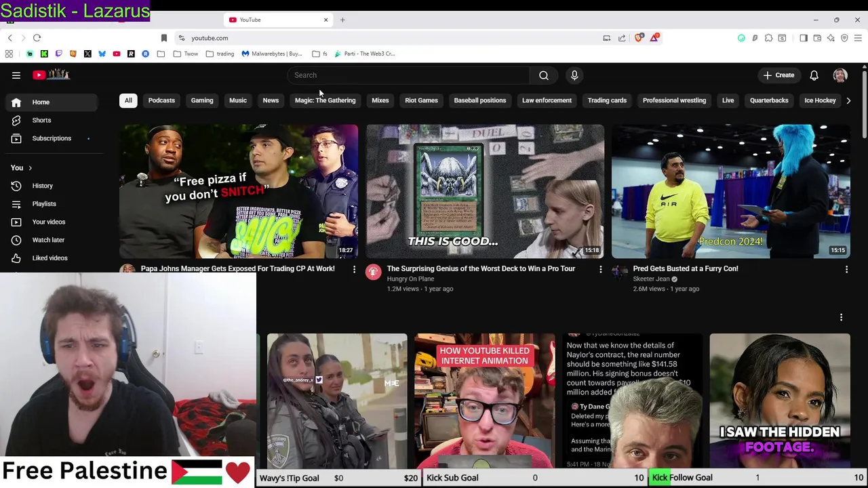Open the Twow bookmarks folder
The height and width of the screenshot is (488, 868).
click(x=186, y=54)
